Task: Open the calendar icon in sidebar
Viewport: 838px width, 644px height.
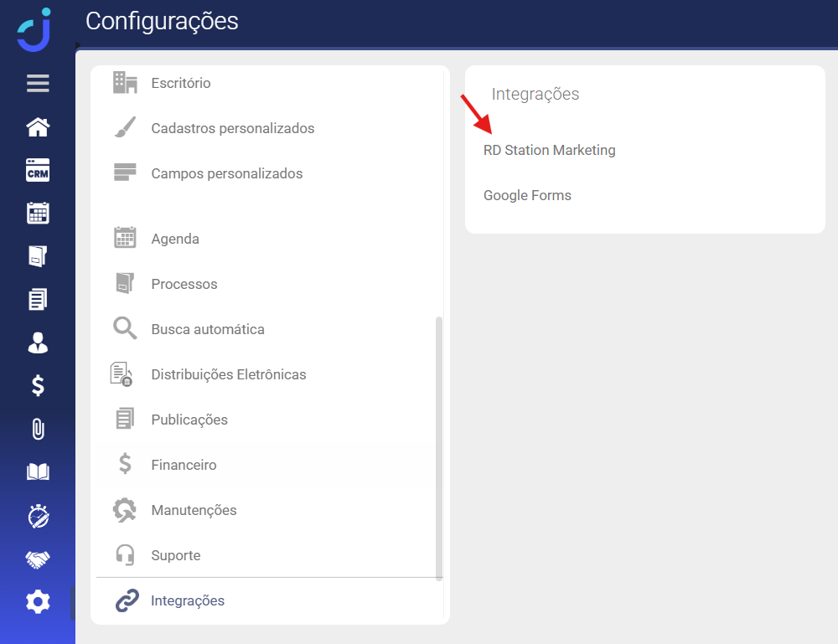Action: [38, 213]
